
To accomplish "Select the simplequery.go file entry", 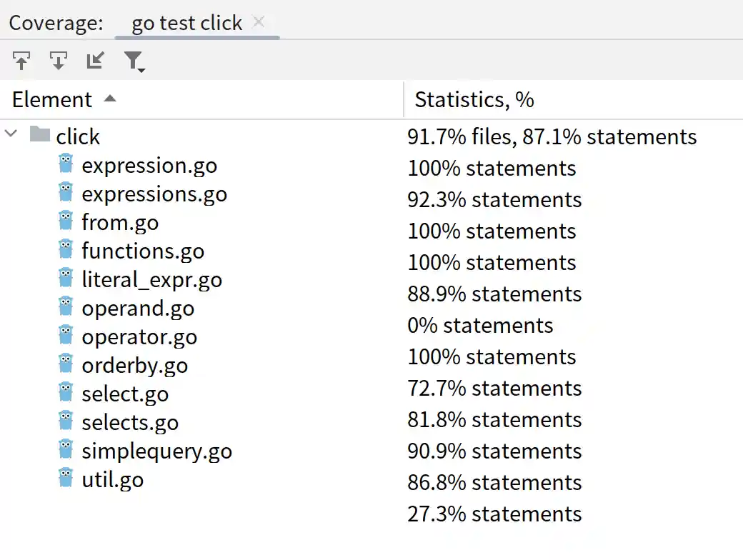I will pyautogui.click(x=156, y=451).
